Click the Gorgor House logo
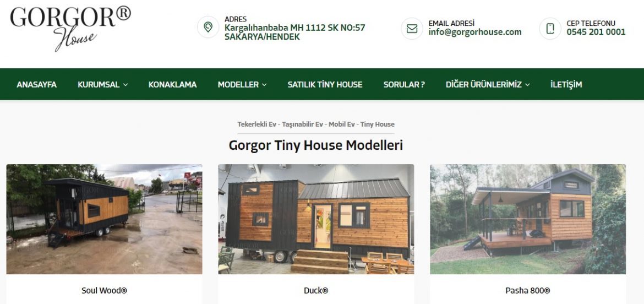 pos(70,28)
